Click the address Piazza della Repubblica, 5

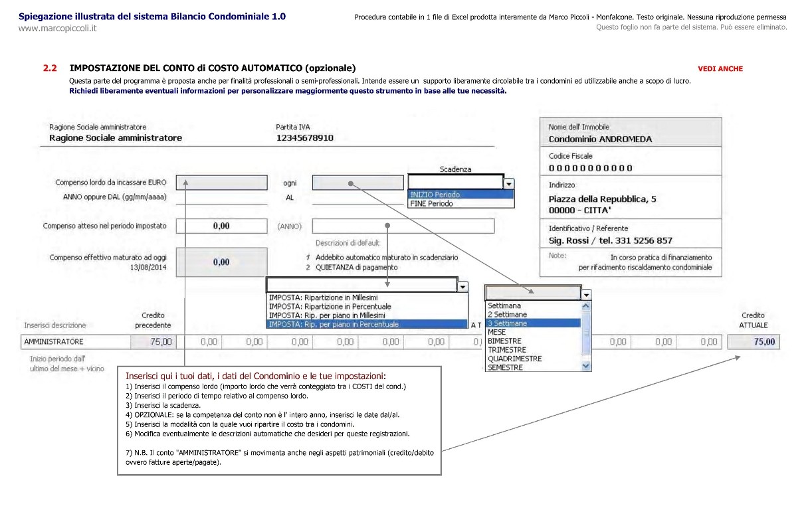point(602,199)
